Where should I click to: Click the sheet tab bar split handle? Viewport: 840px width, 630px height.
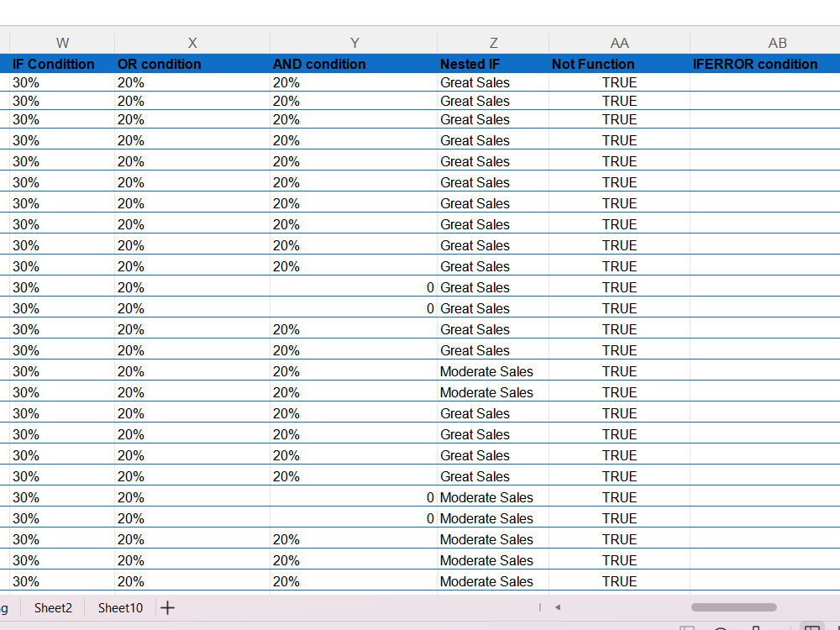[540, 607]
